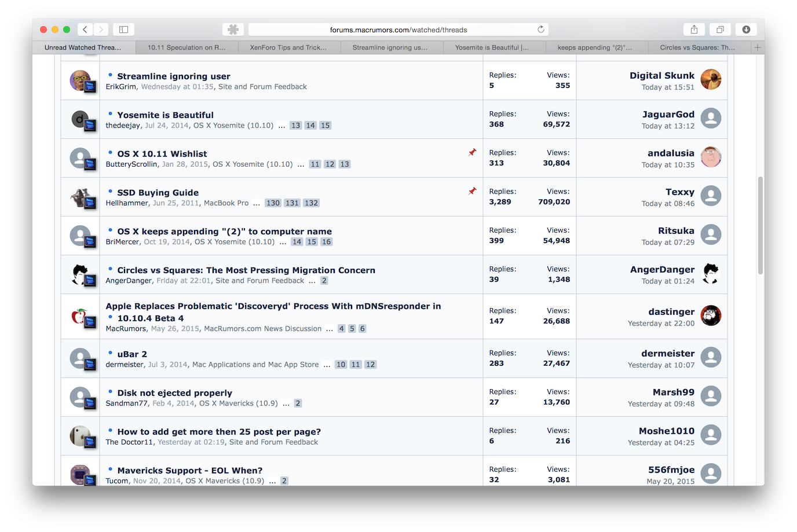Open thread OS X 10.11 Wishlist
Image resolution: width=797 pixels, height=532 pixels.
click(162, 154)
